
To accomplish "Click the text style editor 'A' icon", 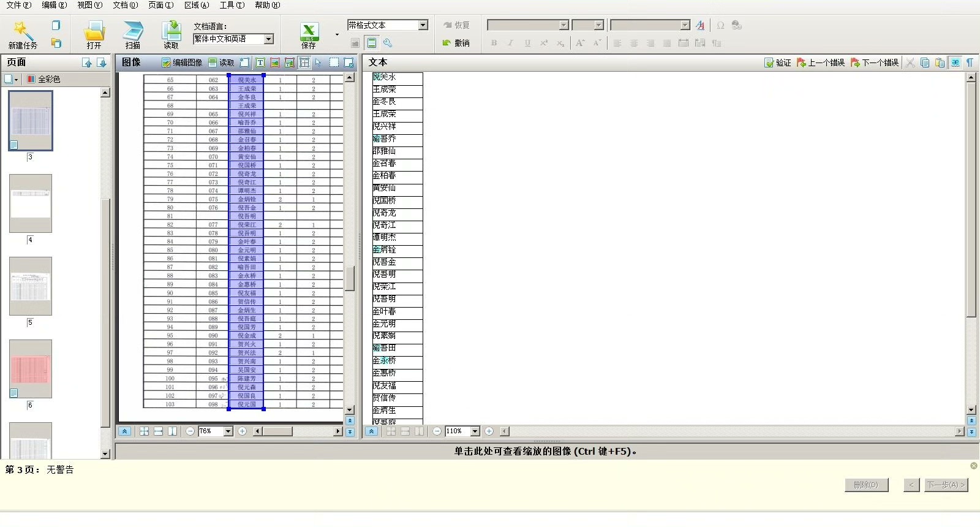I will tap(700, 25).
